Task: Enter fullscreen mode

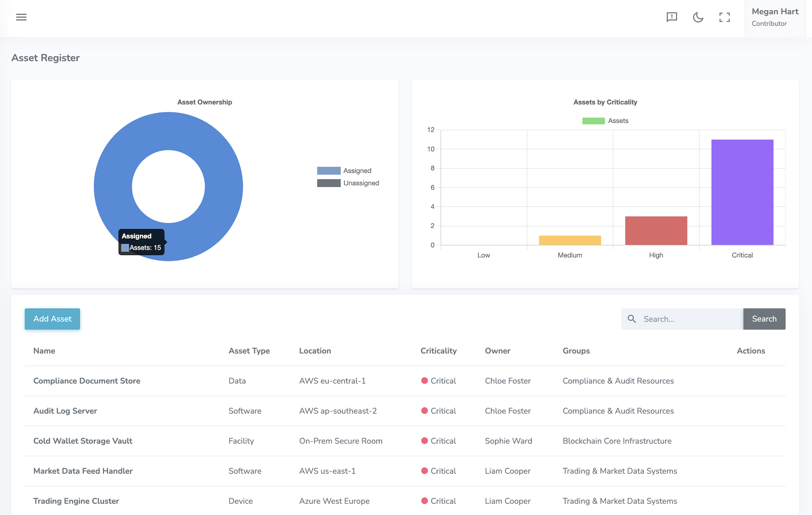Action: (x=724, y=17)
